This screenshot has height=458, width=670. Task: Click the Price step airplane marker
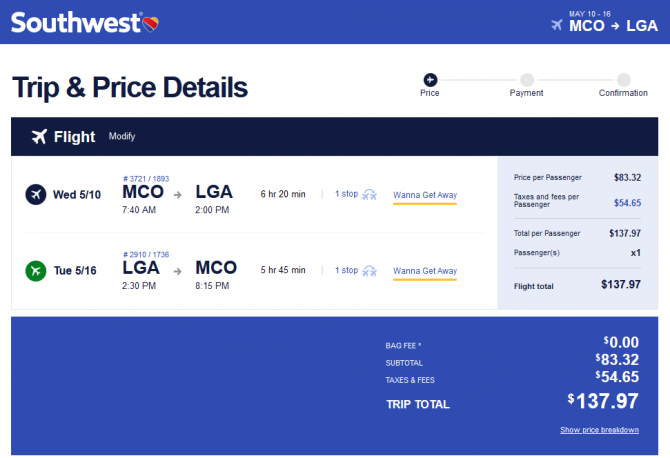point(430,80)
